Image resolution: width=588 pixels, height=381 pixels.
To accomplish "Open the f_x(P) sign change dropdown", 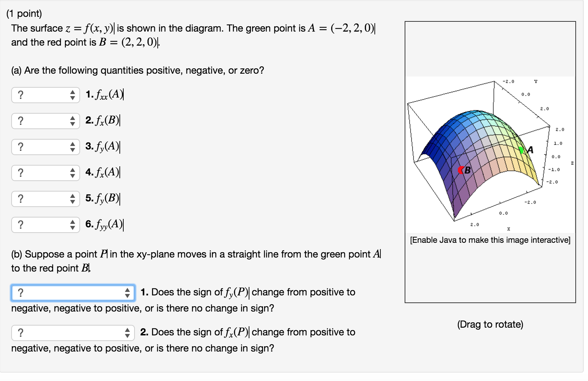I will (73, 333).
